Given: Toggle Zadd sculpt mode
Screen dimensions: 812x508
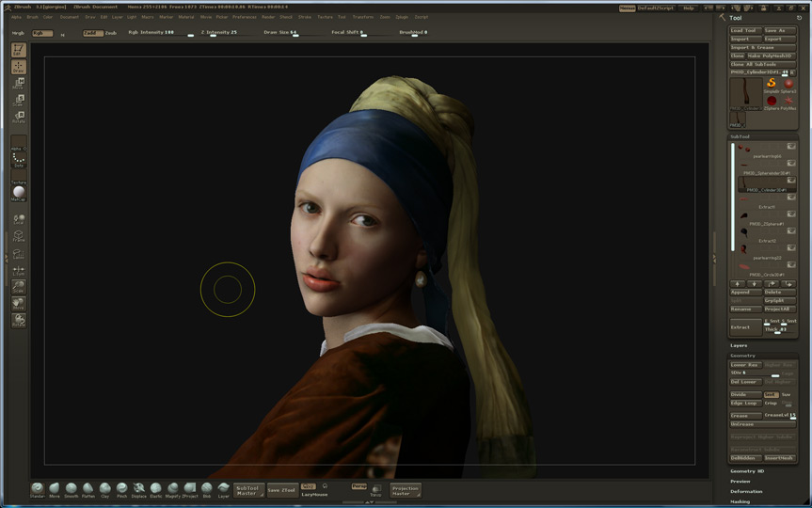Looking at the screenshot, I should coord(93,33).
